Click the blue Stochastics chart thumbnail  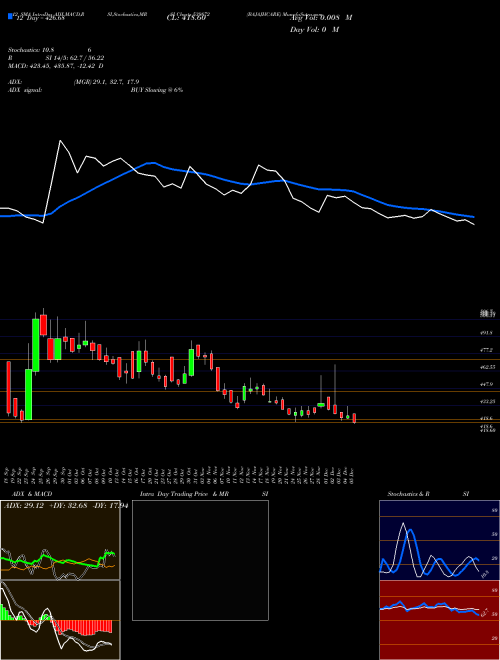point(439,540)
